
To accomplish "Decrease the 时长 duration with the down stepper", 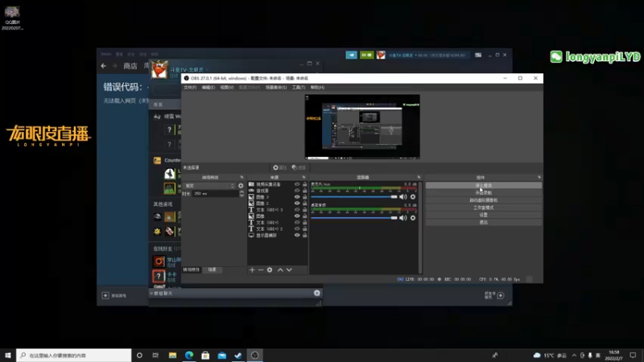I will click(242, 195).
